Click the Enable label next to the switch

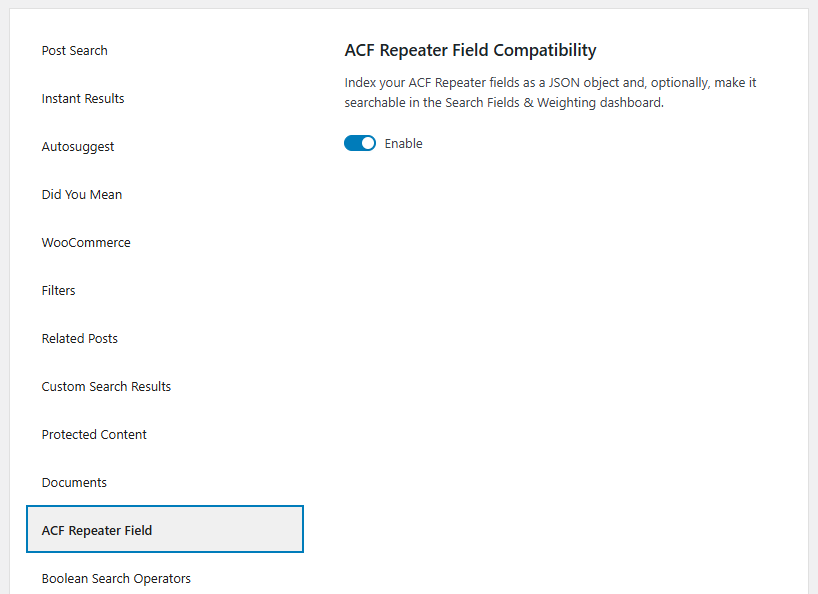(x=403, y=143)
